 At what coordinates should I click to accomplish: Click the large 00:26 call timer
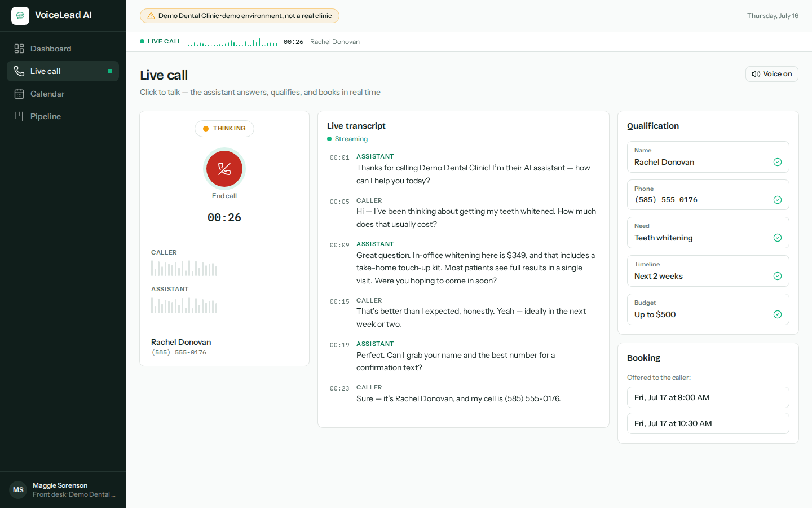pos(224,217)
